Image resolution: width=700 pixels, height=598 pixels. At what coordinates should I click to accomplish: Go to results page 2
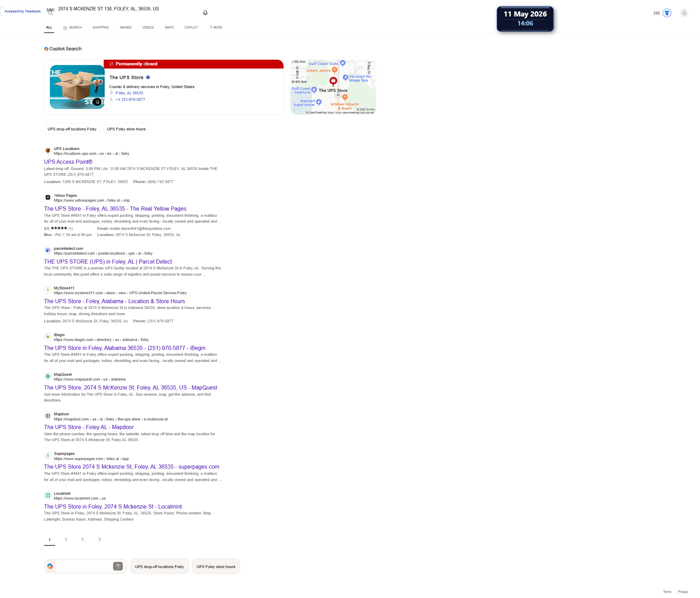66,540
